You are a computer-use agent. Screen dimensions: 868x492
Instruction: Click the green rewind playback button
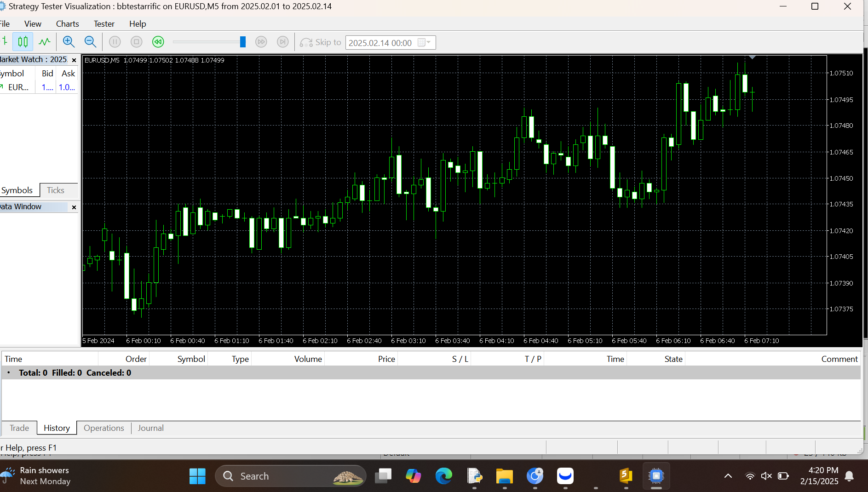(158, 42)
